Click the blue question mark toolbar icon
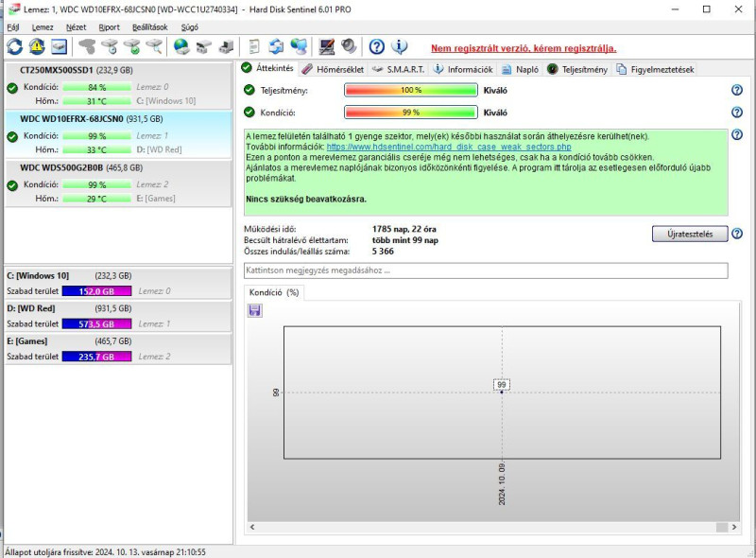This screenshot has height=558, width=756. point(376,47)
